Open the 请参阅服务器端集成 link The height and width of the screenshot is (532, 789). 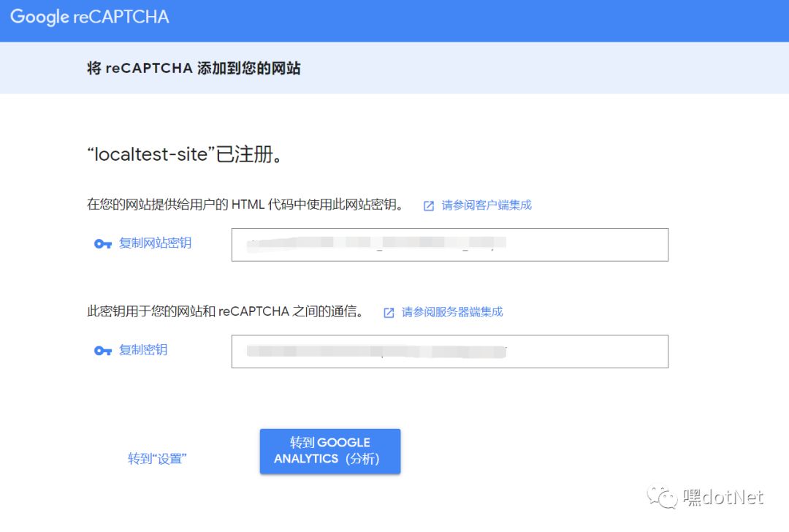[x=452, y=312]
